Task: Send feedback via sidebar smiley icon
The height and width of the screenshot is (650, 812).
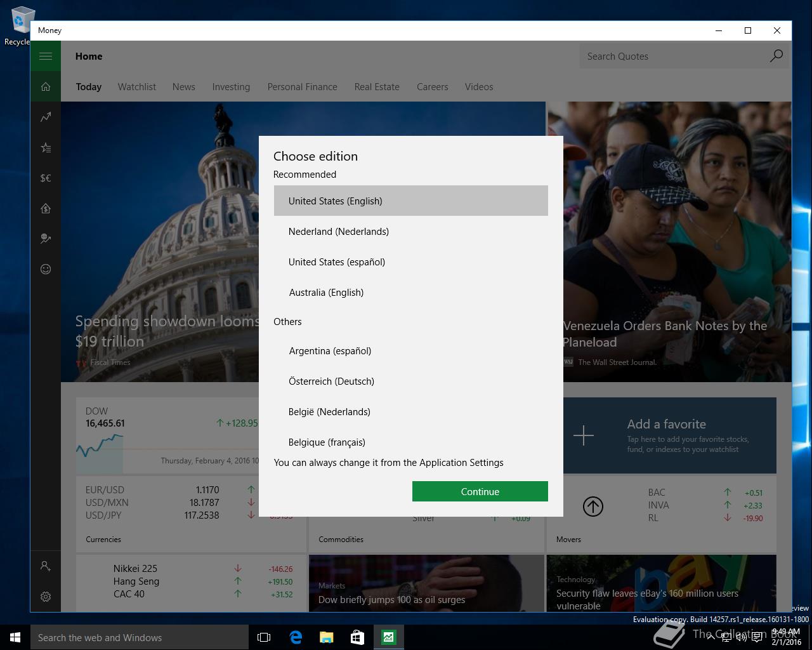Action: pyautogui.click(x=46, y=269)
